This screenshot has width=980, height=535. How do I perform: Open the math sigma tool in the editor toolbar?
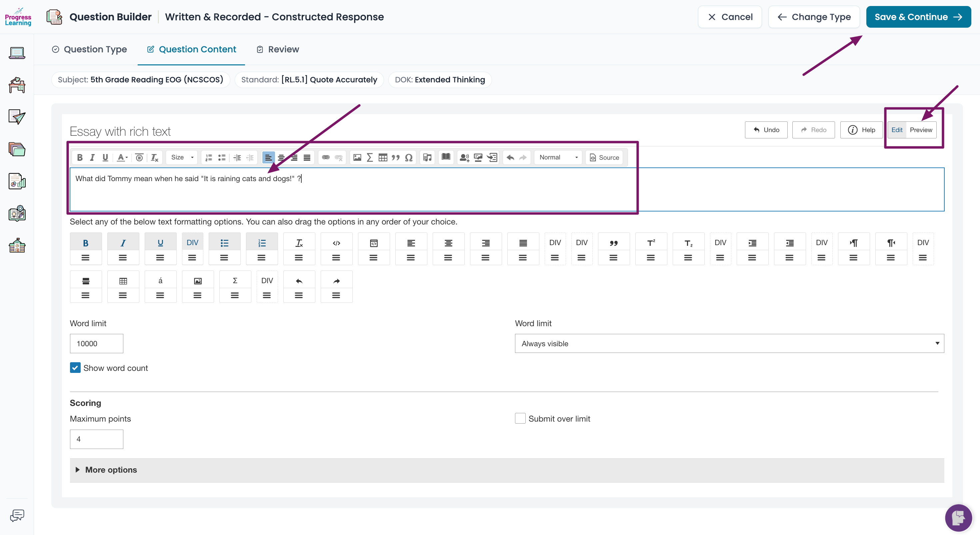370,157
